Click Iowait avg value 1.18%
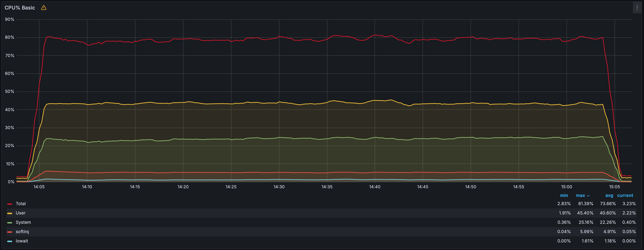This screenshot has width=644, height=250. (610, 241)
